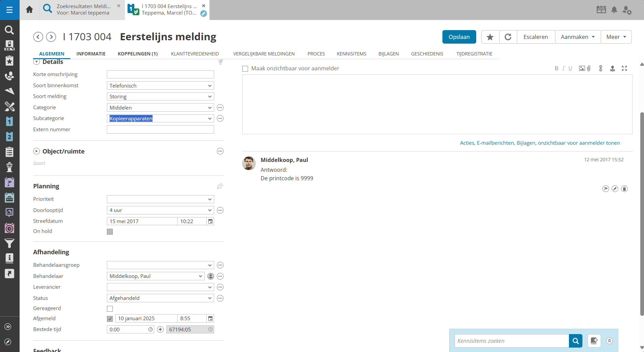Open the Prioriteit dropdown

coord(160,199)
